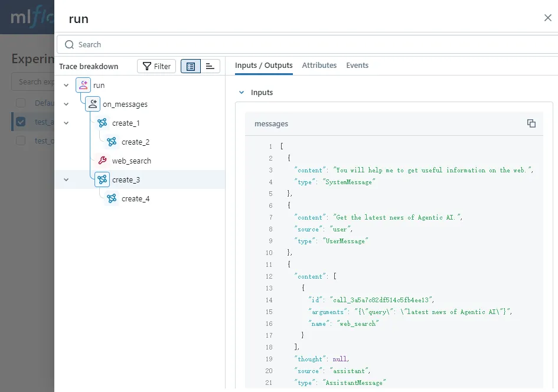
Task: Click the "null" thought value
Action: [340, 360]
